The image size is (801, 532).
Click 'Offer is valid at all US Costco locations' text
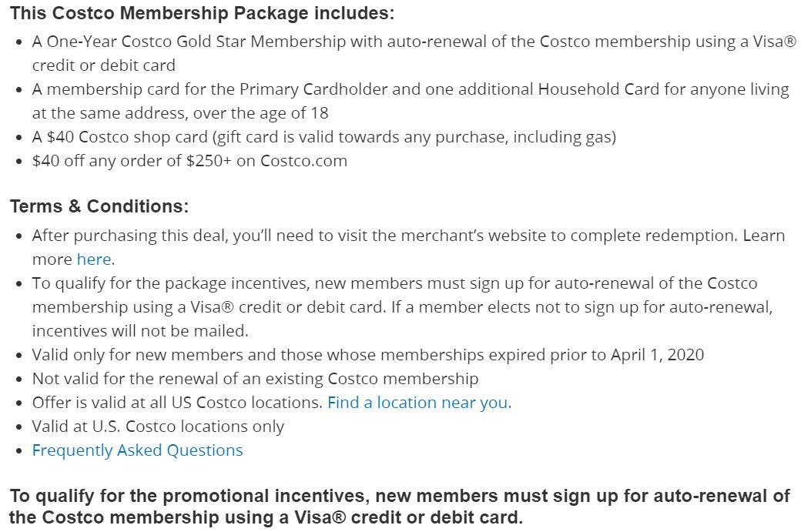point(176,403)
